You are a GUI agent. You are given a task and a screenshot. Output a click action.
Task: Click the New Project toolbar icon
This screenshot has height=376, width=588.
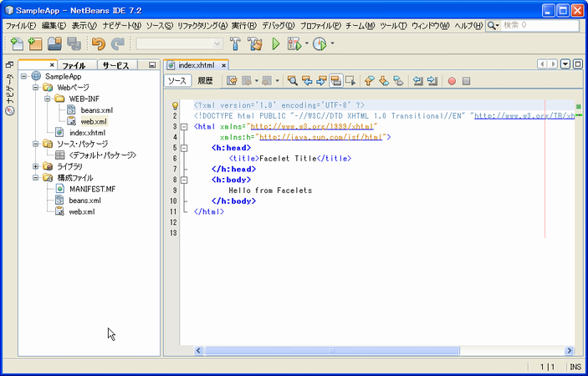point(35,44)
